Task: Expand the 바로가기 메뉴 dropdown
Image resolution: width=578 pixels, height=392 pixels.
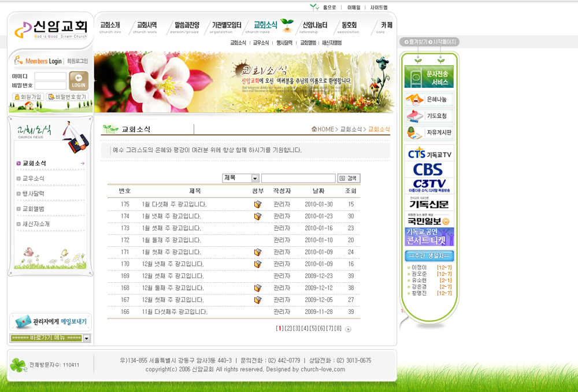Action: point(87,338)
